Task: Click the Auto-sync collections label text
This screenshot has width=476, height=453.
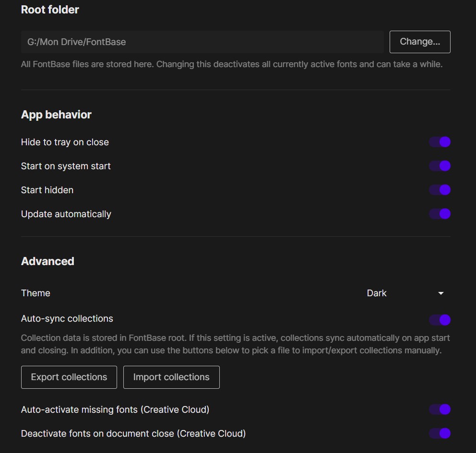Action: [67, 319]
